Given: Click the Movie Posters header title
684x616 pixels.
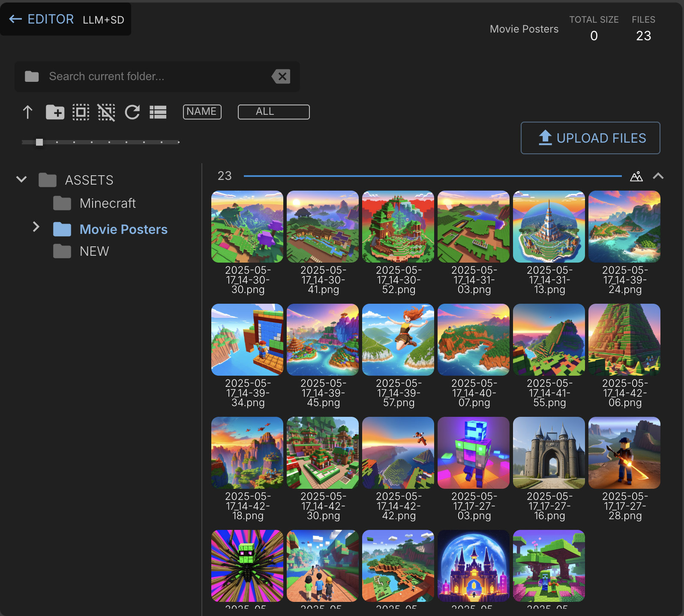Looking at the screenshot, I should coord(524,29).
